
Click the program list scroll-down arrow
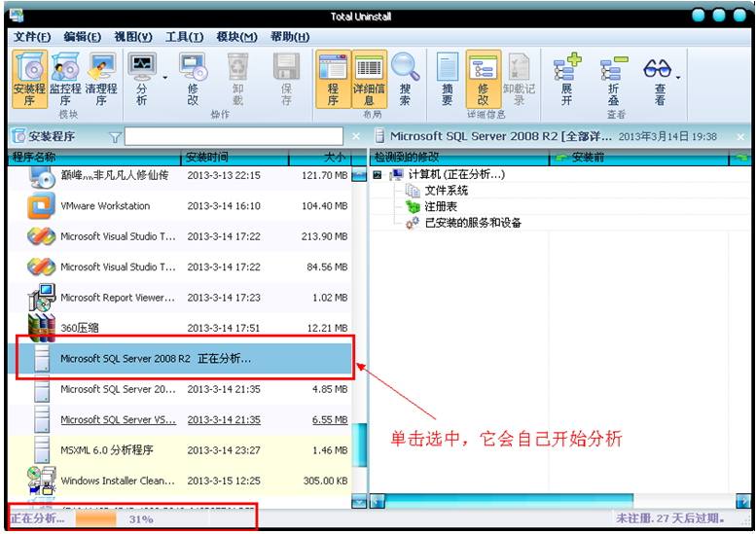click(359, 501)
